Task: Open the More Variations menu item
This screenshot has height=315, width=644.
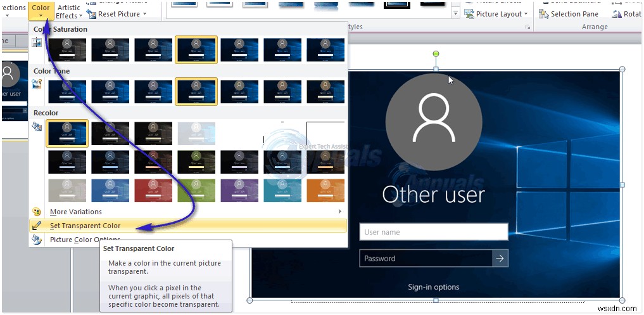Action: (x=187, y=212)
